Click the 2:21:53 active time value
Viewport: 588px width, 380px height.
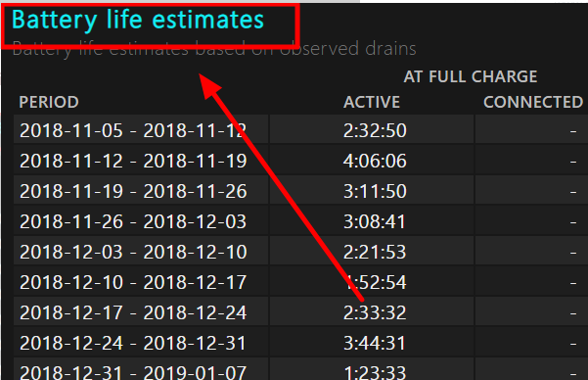point(375,252)
